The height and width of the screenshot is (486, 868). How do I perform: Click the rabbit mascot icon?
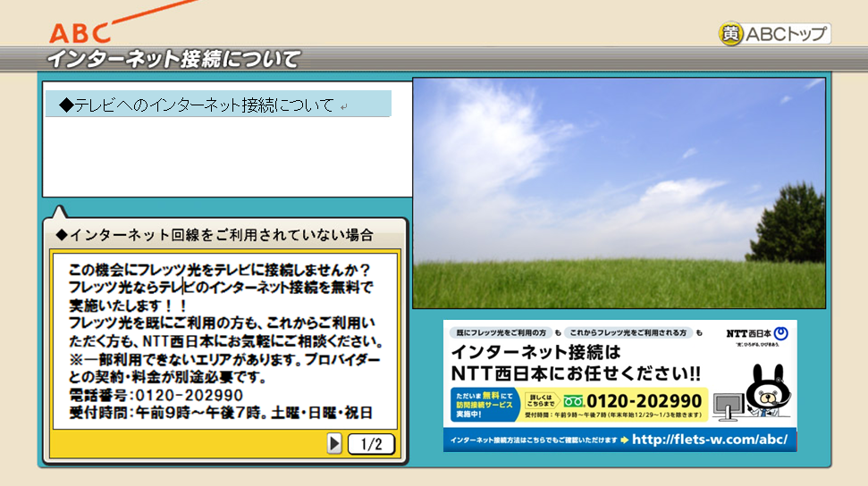(767, 390)
